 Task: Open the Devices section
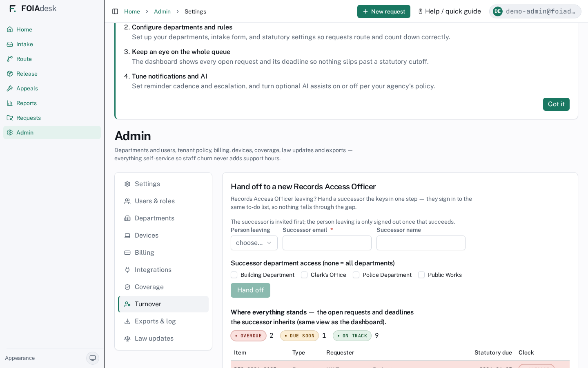163,236
